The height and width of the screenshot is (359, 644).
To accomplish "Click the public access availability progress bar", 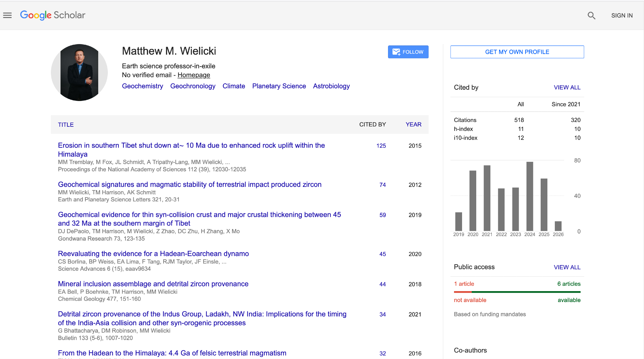I will click(x=517, y=292).
